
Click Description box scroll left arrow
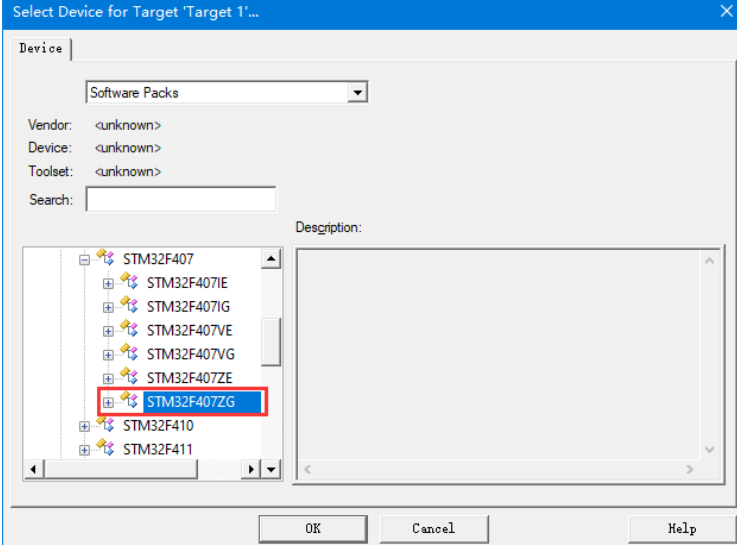coord(307,469)
